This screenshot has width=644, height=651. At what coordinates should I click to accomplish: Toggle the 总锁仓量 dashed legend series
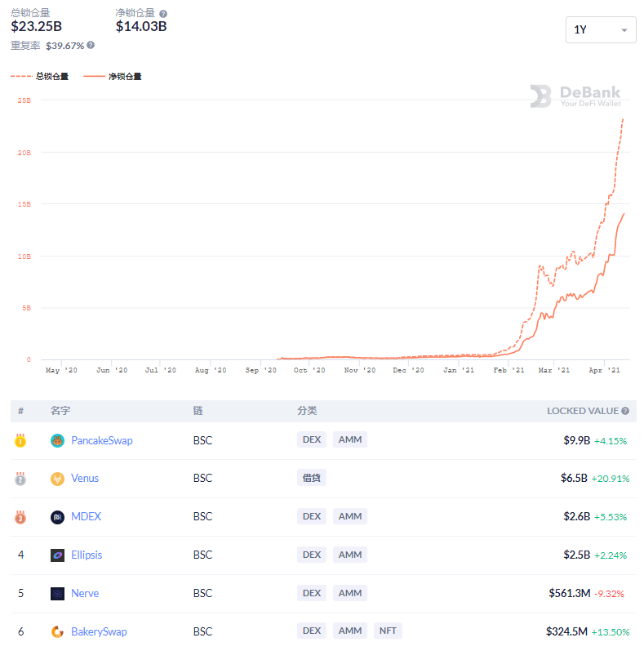coord(39,77)
